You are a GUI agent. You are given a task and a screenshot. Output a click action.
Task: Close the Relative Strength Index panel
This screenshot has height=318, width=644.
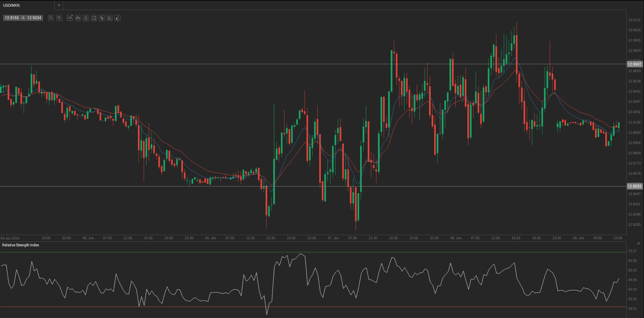click(639, 244)
